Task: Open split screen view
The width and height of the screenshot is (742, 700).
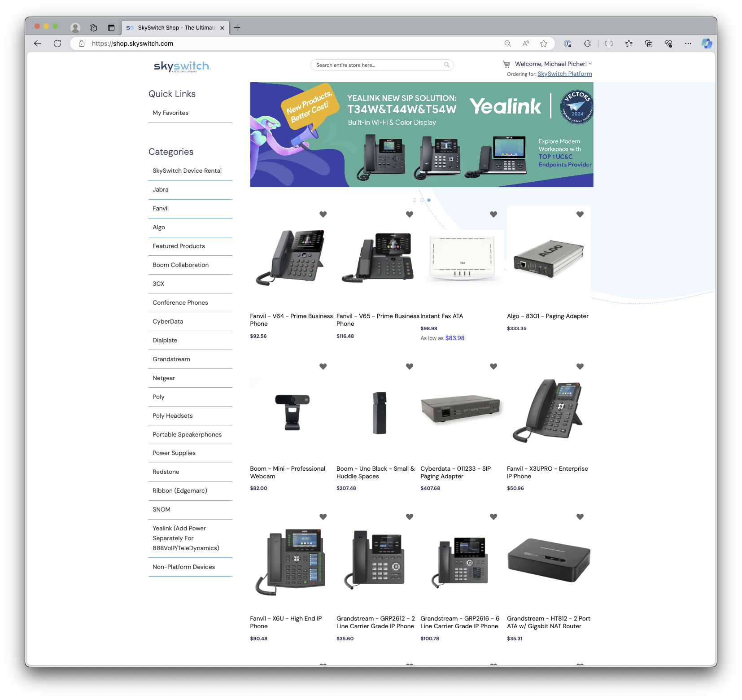Action: click(x=609, y=44)
